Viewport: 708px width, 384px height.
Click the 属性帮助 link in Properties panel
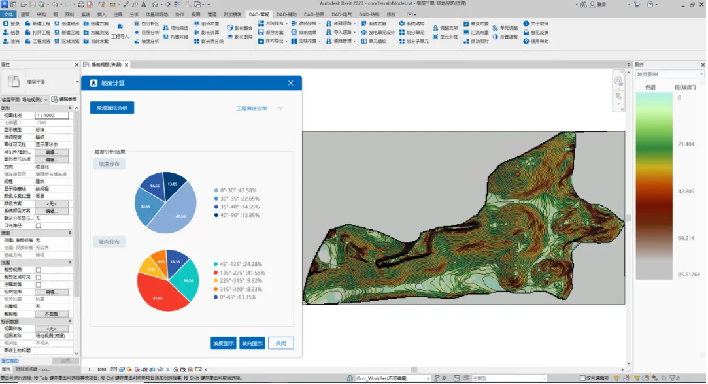(x=10, y=361)
